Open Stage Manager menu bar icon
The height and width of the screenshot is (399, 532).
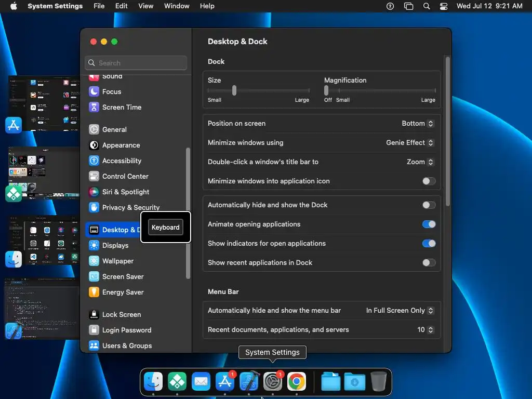tap(408, 6)
